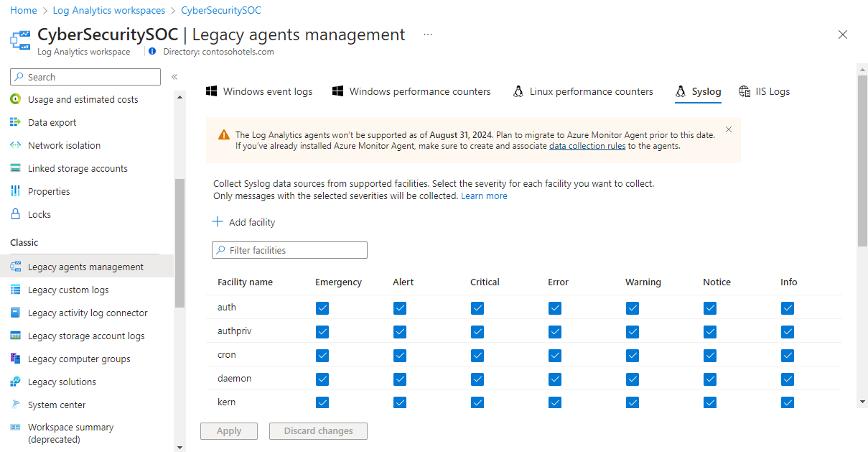Click the sidebar scroll down arrow
The image size is (868, 452).
[179, 446]
